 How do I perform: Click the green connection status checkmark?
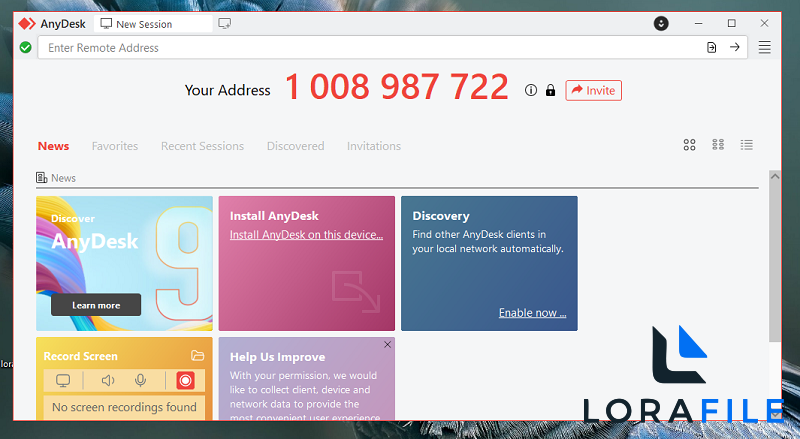click(x=26, y=47)
